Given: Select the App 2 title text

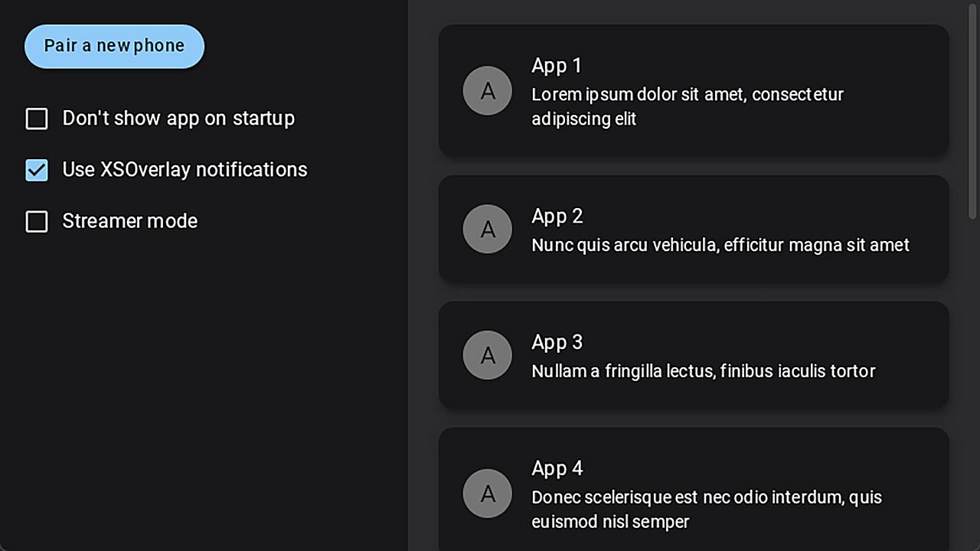Looking at the screenshot, I should pyautogui.click(x=557, y=217).
